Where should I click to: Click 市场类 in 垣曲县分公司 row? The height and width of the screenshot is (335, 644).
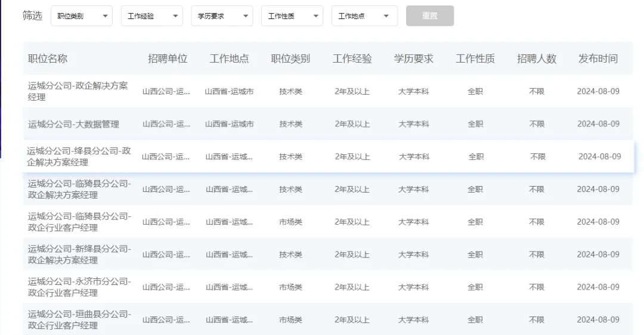(x=291, y=320)
